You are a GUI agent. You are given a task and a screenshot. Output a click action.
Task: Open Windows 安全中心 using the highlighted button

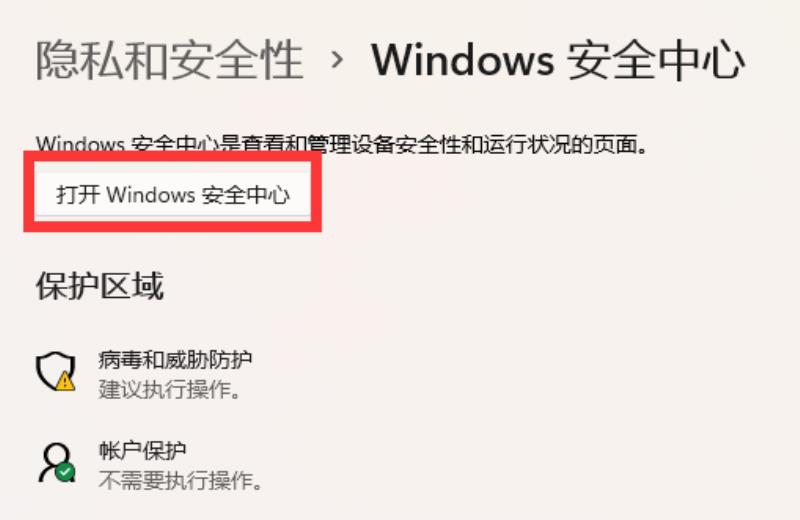(173, 194)
